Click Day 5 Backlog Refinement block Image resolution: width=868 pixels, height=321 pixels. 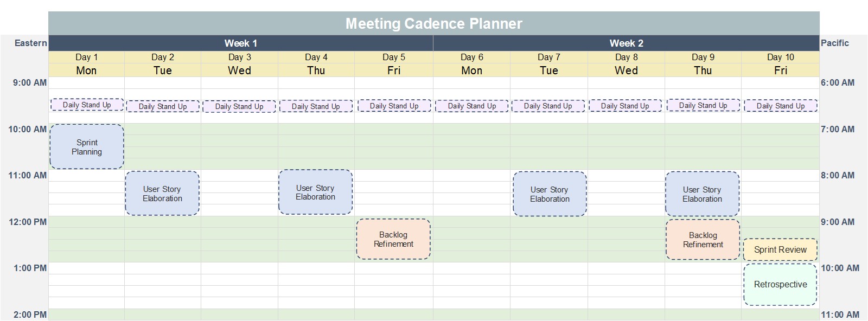tap(393, 239)
